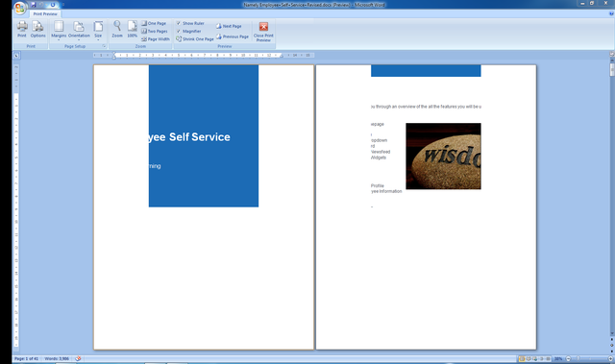Click the zoom out minus button
Screen dimensions: 615x364
[x=568, y=358]
